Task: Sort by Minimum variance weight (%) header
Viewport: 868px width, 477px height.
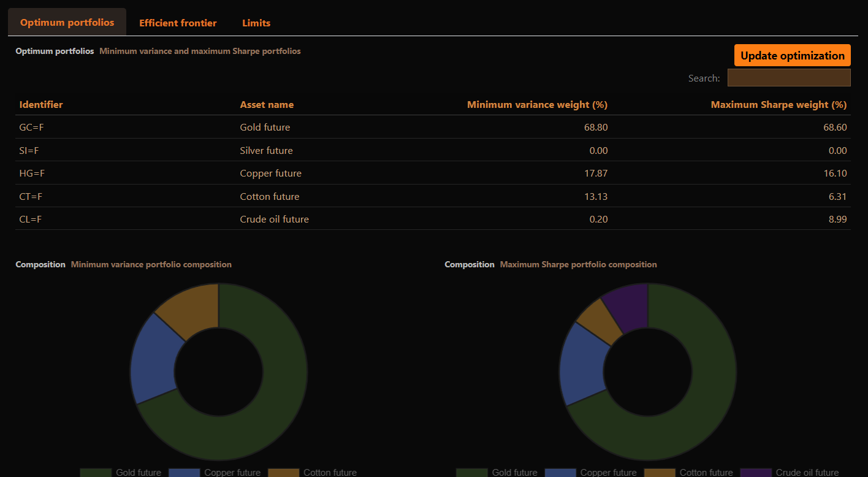Action: point(537,105)
